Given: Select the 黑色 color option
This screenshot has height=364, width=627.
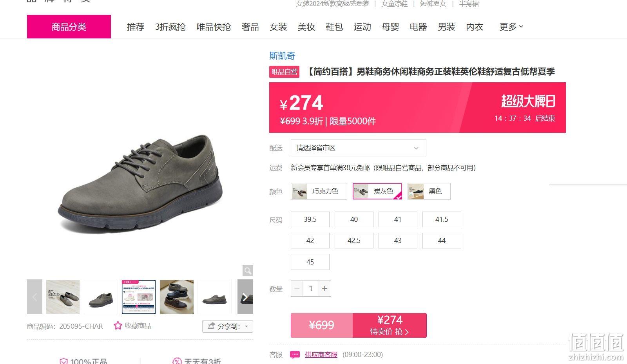Looking at the screenshot, I should pos(429,191).
